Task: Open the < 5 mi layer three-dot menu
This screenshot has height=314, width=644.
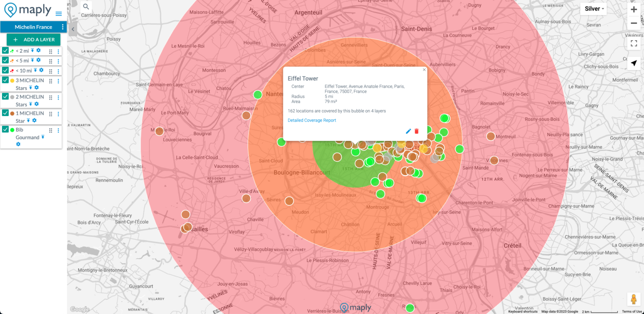Action: coord(58,60)
